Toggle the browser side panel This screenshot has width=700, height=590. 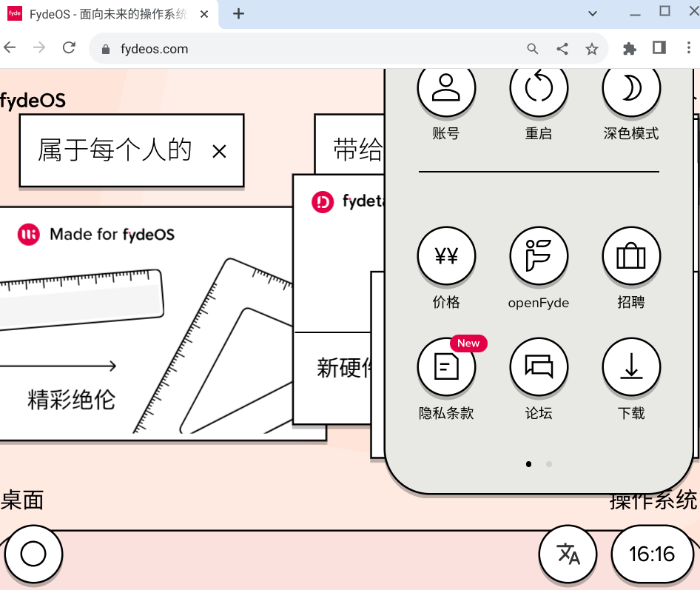click(x=659, y=47)
